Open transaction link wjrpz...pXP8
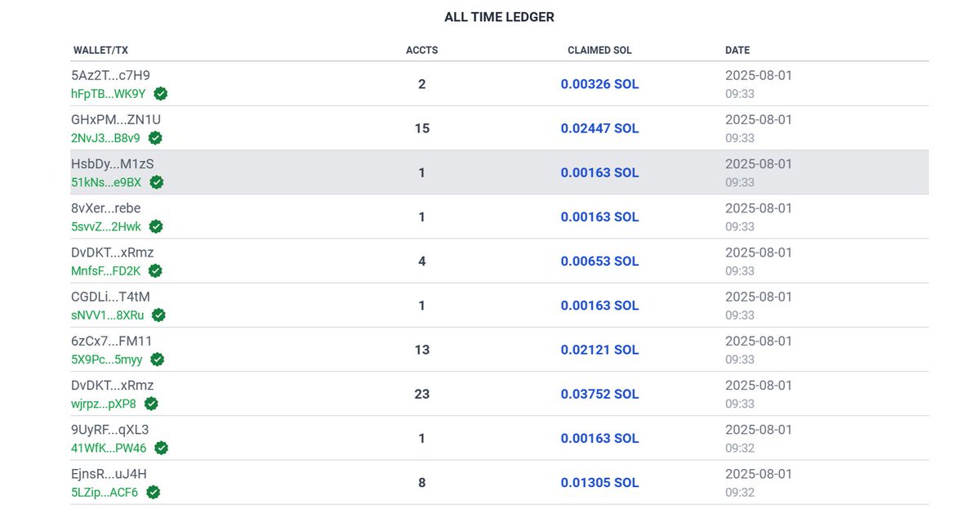 [104, 404]
